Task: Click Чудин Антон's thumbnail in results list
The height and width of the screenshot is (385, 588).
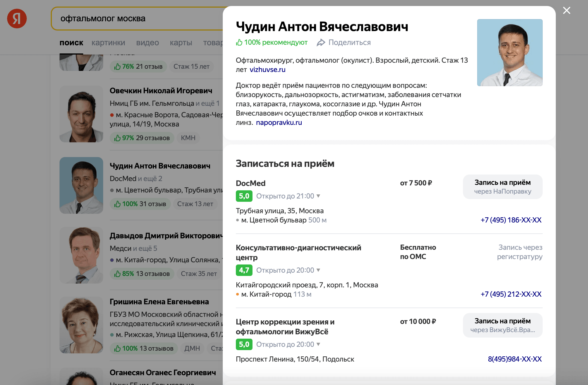Action: pyautogui.click(x=81, y=185)
